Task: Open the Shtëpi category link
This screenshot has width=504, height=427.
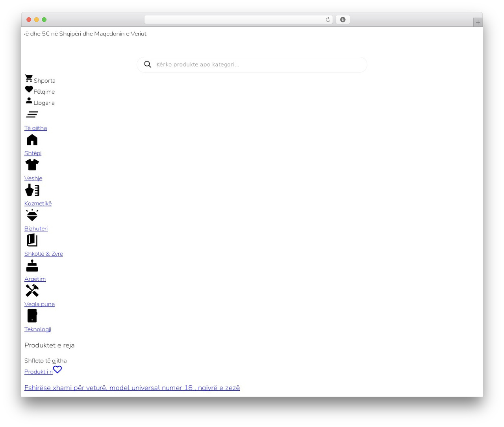Action: (33, 153)
